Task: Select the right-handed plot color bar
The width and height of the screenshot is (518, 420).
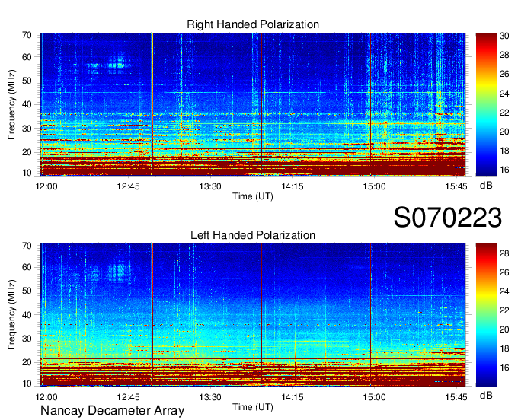Action: (x=486, y=104)
